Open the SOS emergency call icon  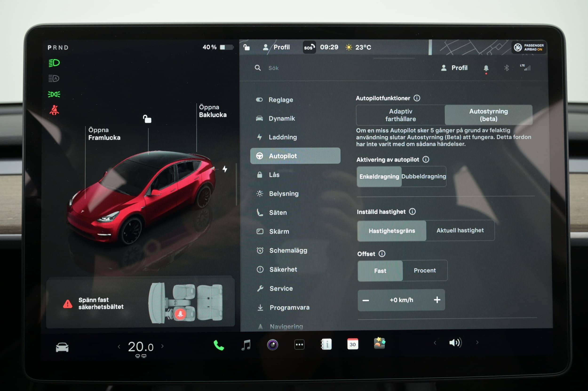click(x=309, y=47)
